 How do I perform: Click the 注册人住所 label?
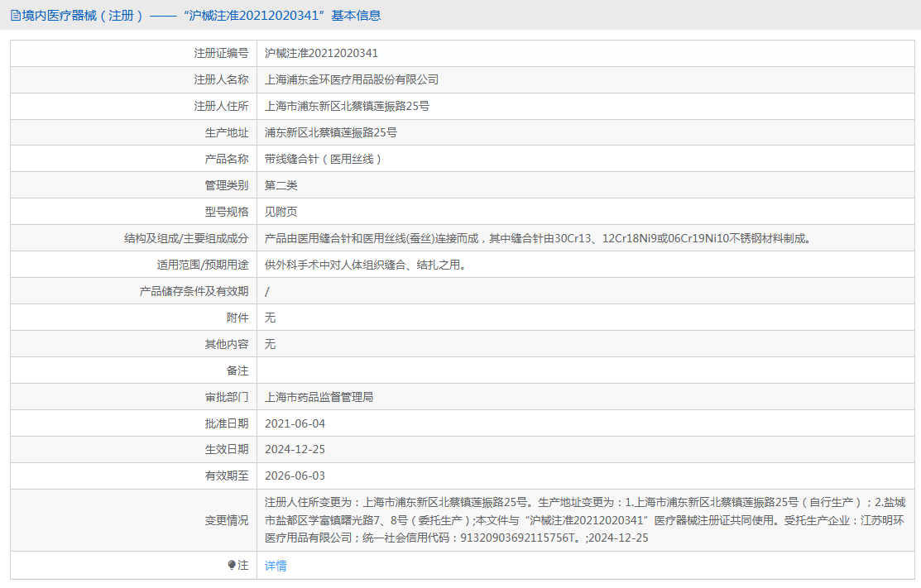[x=222, y=106]
